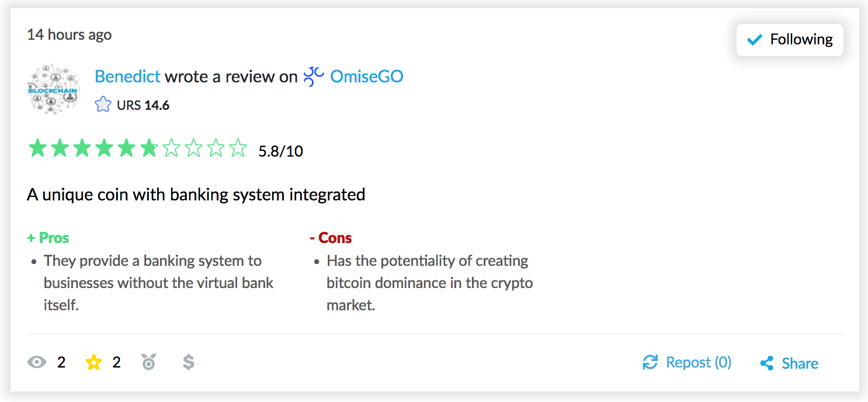This screenshot has width=868, height=402.
Task: Toggle the Following button
Action: point(790,40)
